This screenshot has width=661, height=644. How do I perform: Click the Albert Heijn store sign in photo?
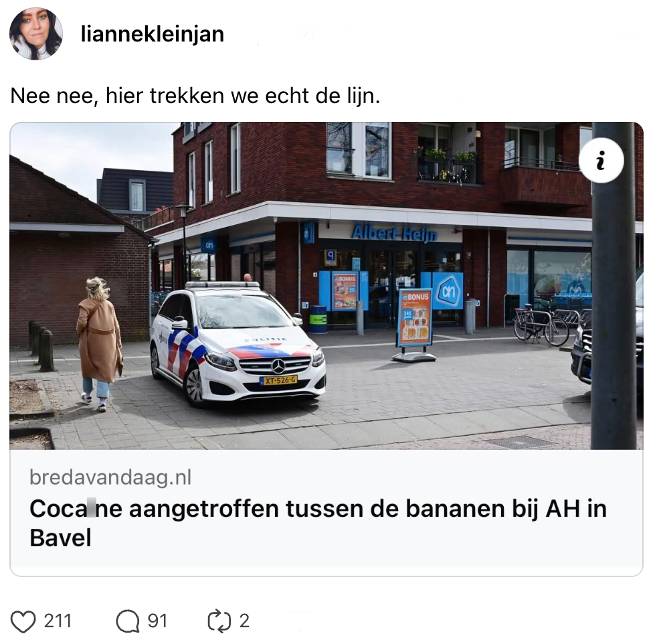[x=394, y=233]
